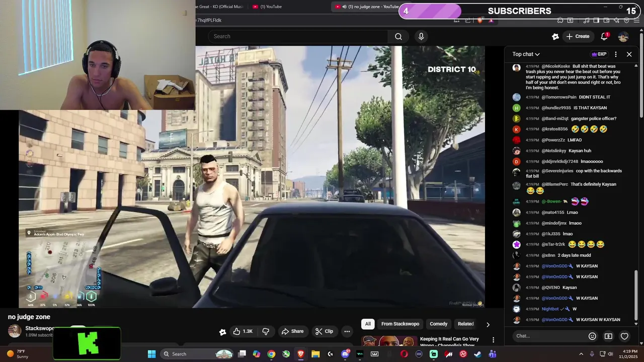
Task: Share the video
Action: coord(292,331)
